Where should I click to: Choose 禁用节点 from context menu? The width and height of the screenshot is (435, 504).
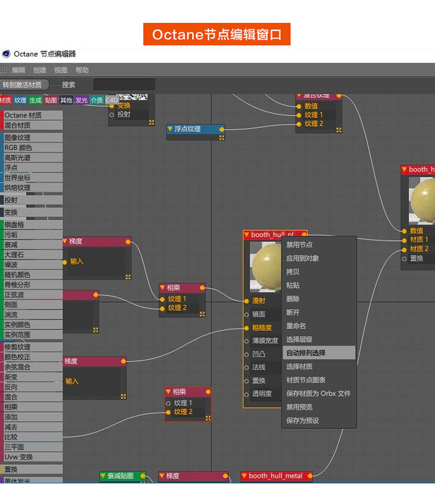(319, 245)
